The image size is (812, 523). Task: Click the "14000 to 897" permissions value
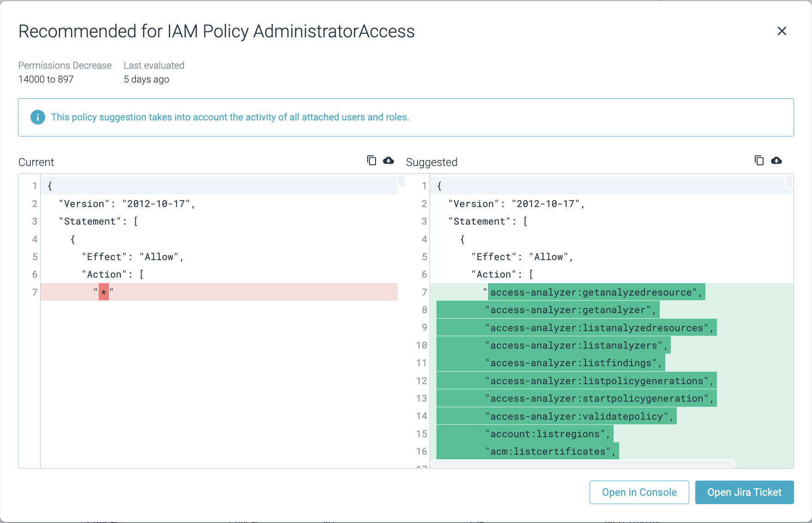click(46, 79)
